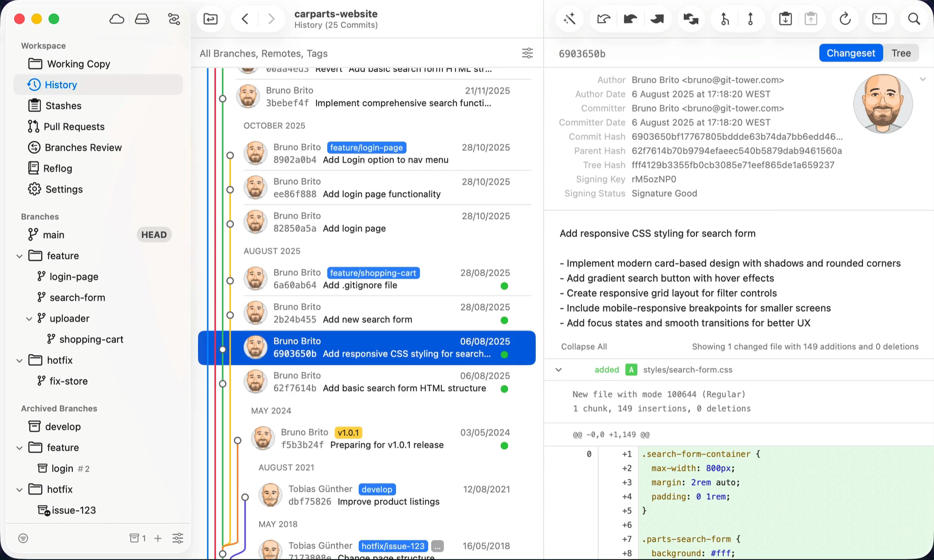Screen dimensions: 934x560
Task: Click the green status dot on commit 6a60ab64
Action: point(504,286)
